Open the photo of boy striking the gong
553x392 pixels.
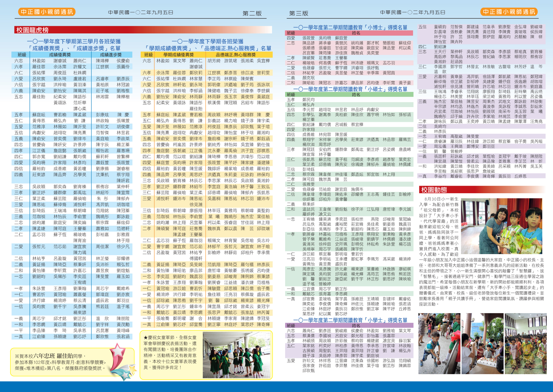click(x=439, y=344)
